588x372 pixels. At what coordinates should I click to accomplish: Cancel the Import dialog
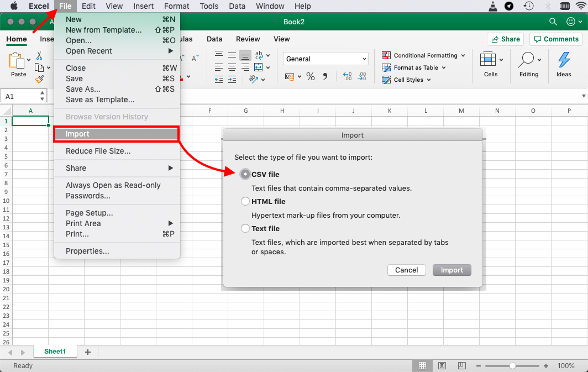pyautogui.click(x=406, y=270)
